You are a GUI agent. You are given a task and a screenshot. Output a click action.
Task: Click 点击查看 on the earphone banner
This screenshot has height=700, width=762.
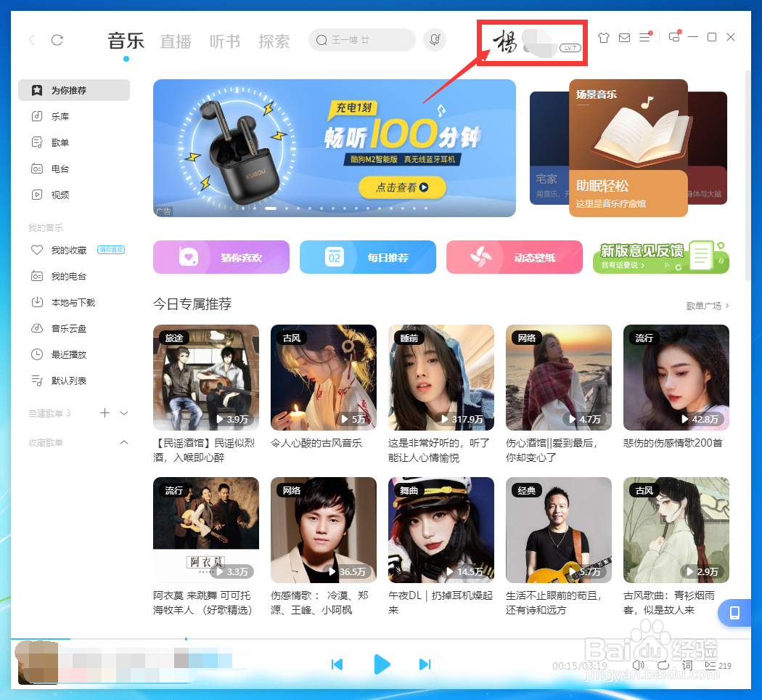pyautogui.click(x=402, y=187)
